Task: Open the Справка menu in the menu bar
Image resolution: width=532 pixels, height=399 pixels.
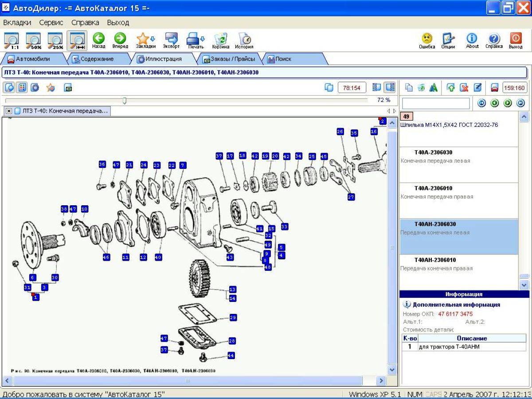Action: 85,22
